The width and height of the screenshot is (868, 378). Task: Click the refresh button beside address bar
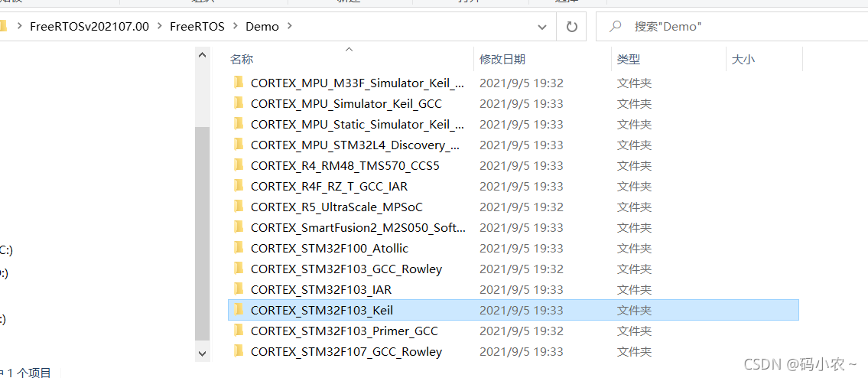[x=572, y=26]
